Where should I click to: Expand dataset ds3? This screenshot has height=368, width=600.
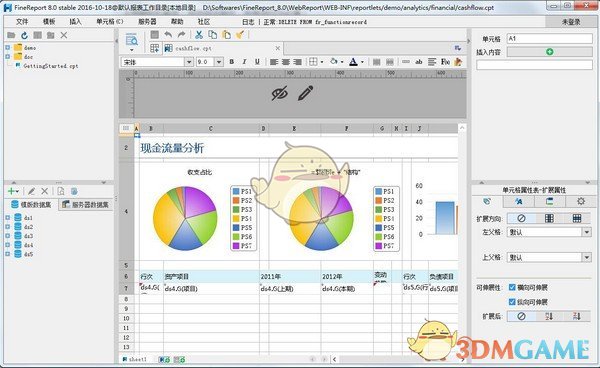tap(8, 236)
